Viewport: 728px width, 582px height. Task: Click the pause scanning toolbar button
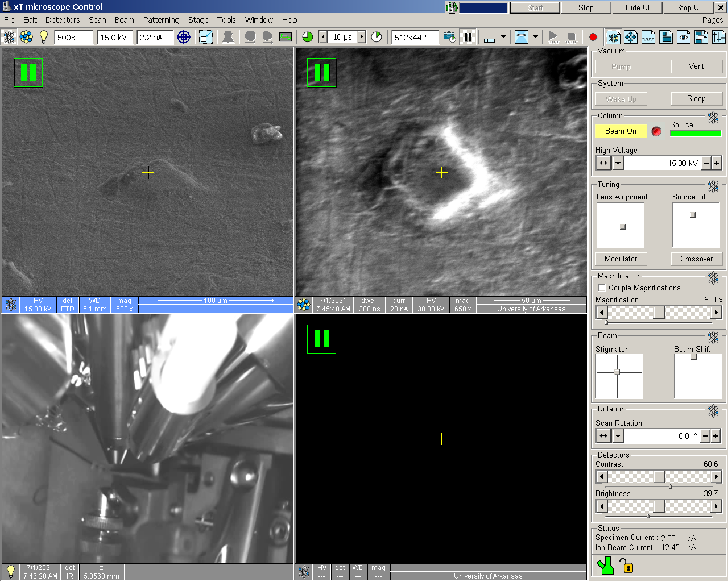tap(468, 38)
